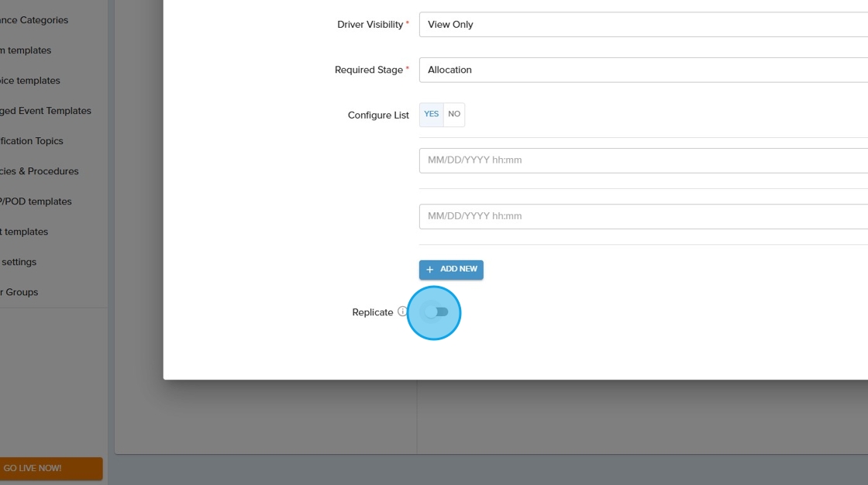868x485 pixels.
Task: Click the Replicate info icon
Action: [402, 311]
